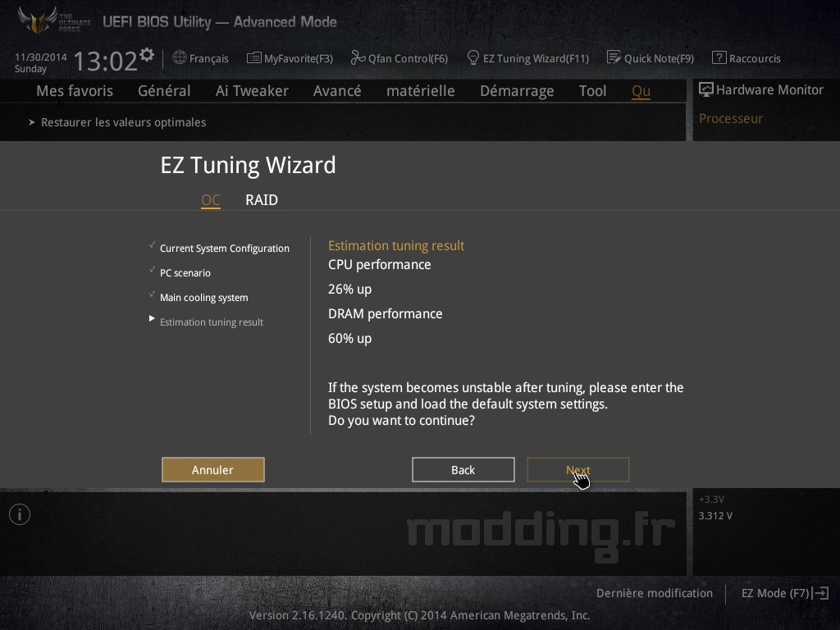The height and width of the screenshot is (630, 840).
Task: Open the Ai Tweaker menu
Action: point(252,91)
